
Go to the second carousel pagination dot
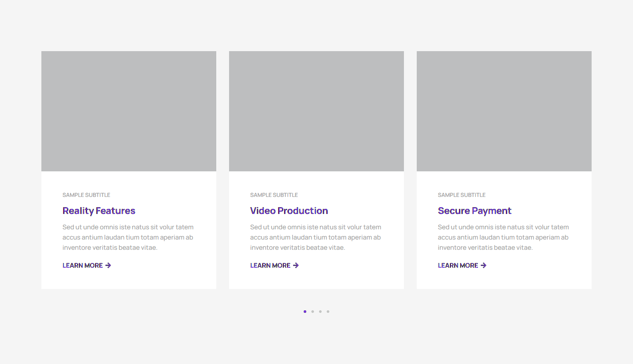pyautogui.click(x=313, y=312)
